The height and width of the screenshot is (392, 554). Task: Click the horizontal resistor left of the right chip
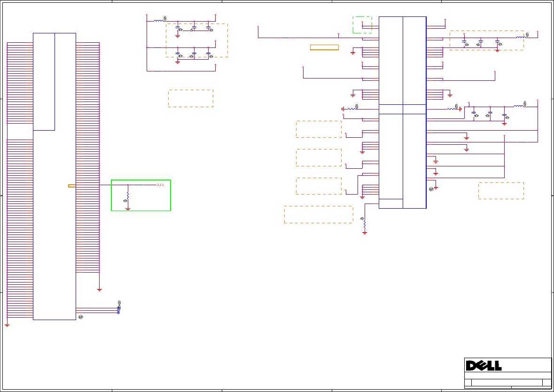(351, 109)
